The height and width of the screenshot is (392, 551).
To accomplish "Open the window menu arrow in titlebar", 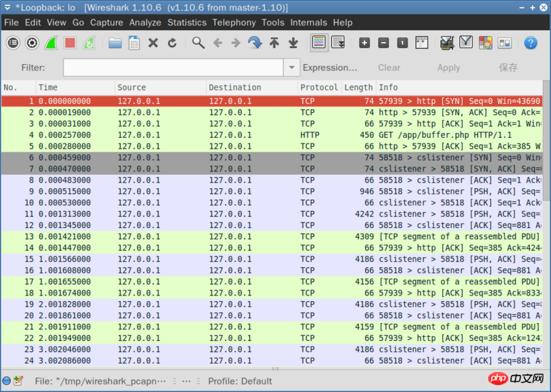I will click(x=7, y=8).
